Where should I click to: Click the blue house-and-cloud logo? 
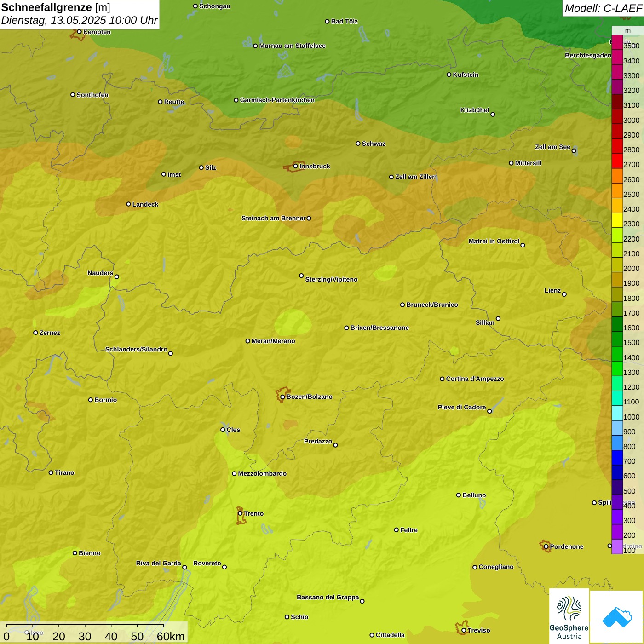pos(617,617)
